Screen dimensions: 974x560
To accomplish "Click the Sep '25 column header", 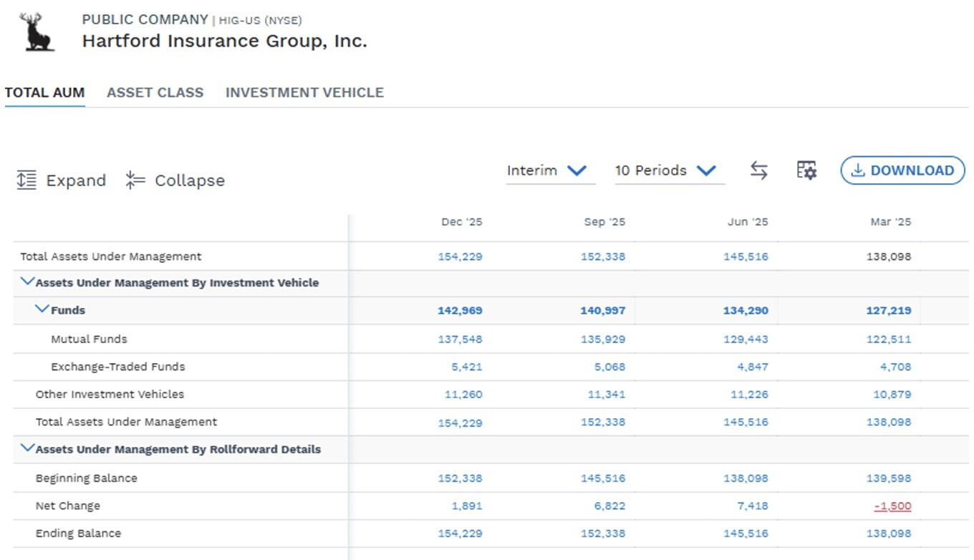I will (x=604, y=222).
